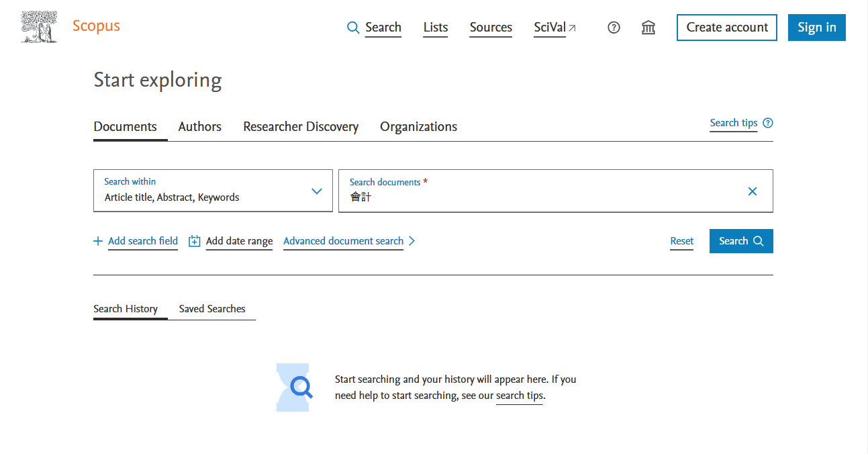Click the institution building icon
This screenshot has width=868, height=454.
(x=648, y=28)
